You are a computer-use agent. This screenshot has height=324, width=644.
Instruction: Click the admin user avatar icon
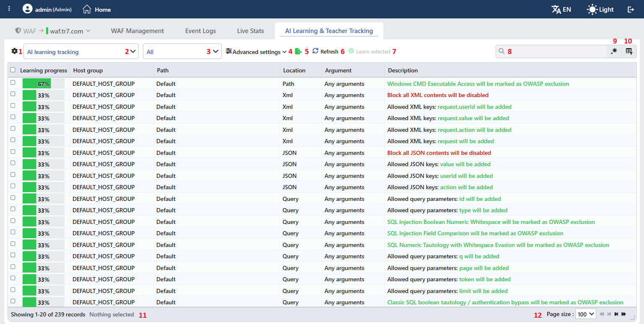click(28, 9)
